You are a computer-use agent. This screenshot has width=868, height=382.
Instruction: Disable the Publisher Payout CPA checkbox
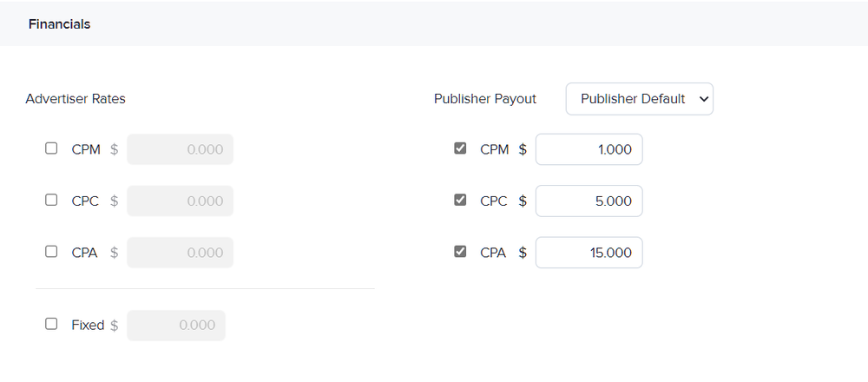point(460,252)
